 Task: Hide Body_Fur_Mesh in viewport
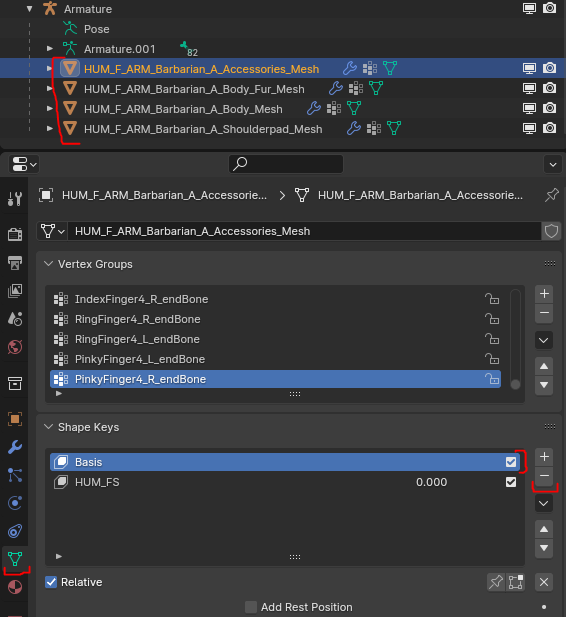pyautogui.click(x=529, y=88)
